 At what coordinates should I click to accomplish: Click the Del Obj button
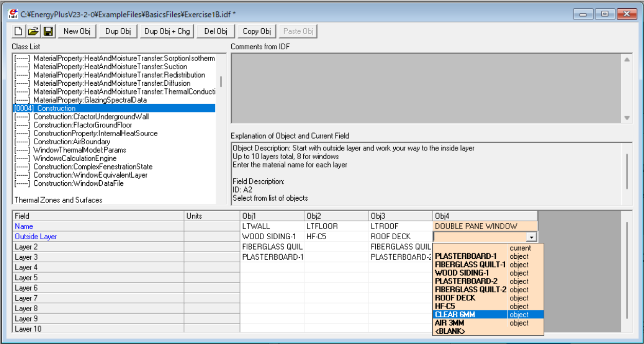(216, 31)
